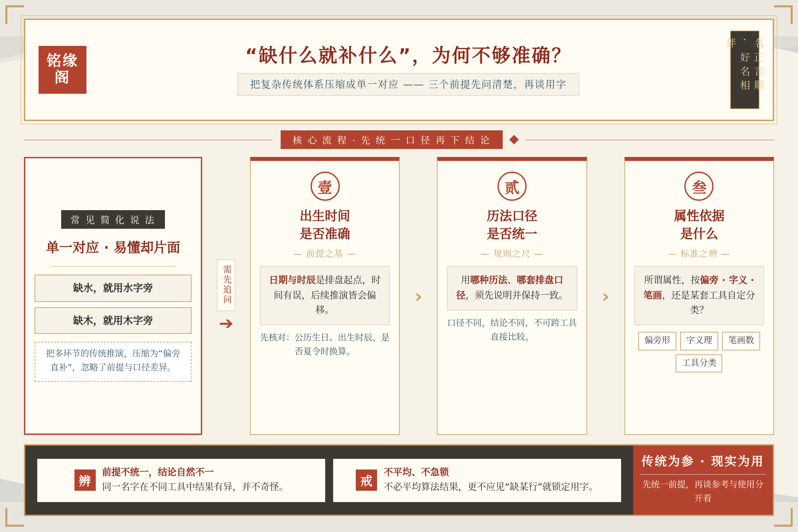Screen dimensions: 798x532
Task: Click the subtitle 把复杂传统体系压缩成单一对应
Action: pos(408,84)
